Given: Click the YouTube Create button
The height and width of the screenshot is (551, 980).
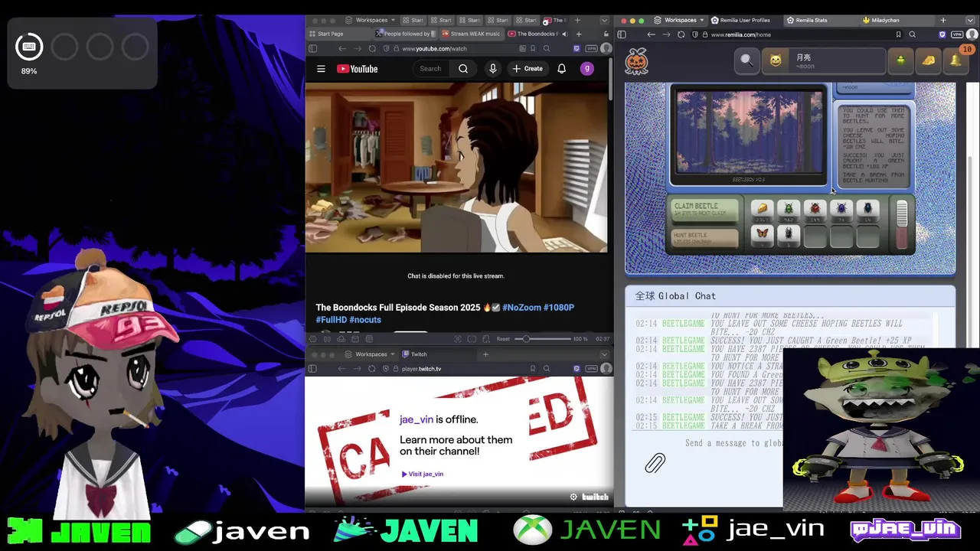Looking at the screenshot, I should click(x=528, y=69).
